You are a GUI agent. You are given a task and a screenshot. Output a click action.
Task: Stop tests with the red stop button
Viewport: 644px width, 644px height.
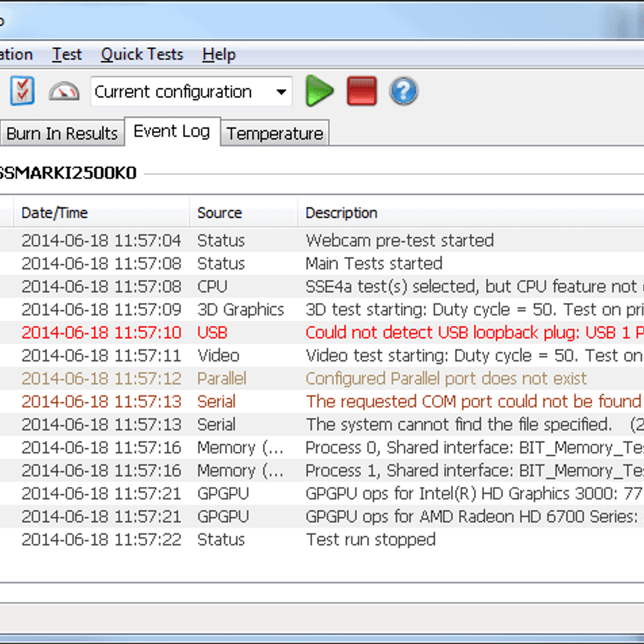361,91
